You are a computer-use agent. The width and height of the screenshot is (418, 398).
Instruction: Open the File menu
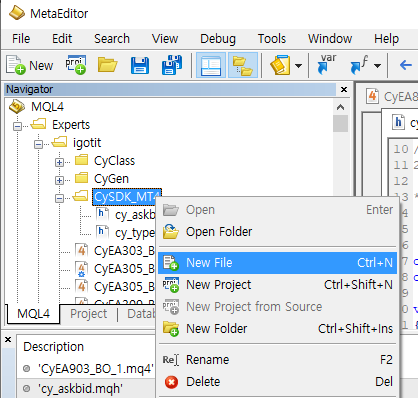click(21, 39)
